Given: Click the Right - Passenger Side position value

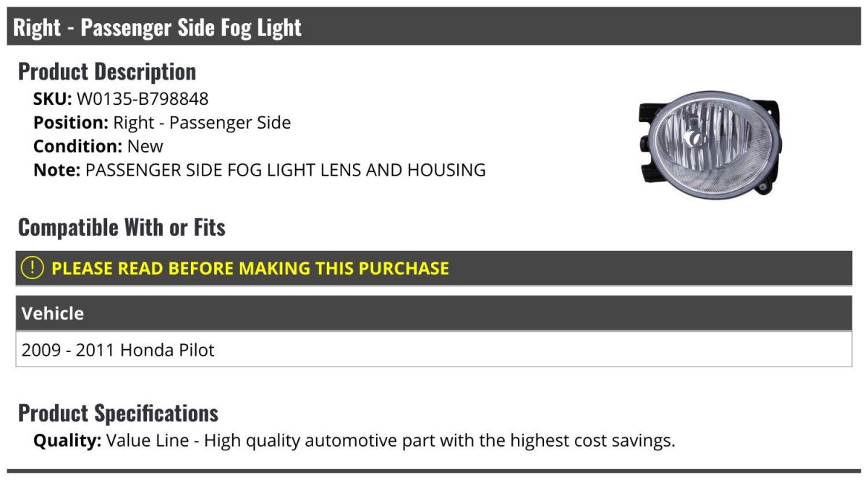Looking at the screenshot, I should [202, 123].
